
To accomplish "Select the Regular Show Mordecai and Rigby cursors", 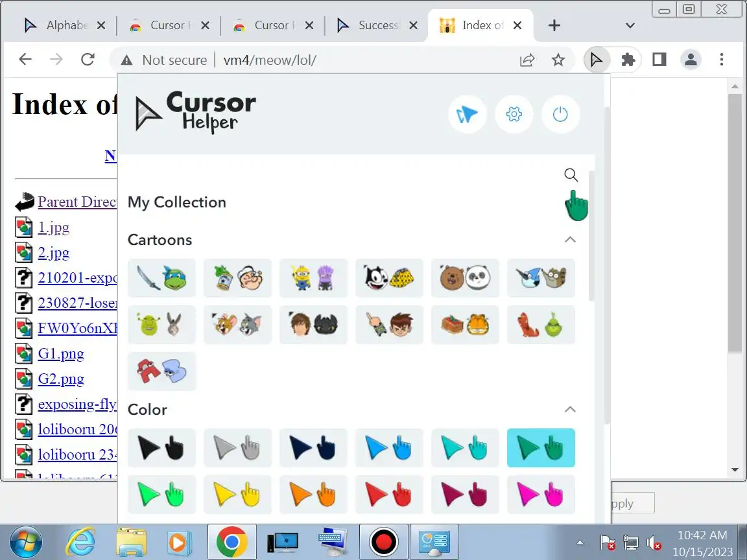I will click(541, 278).
